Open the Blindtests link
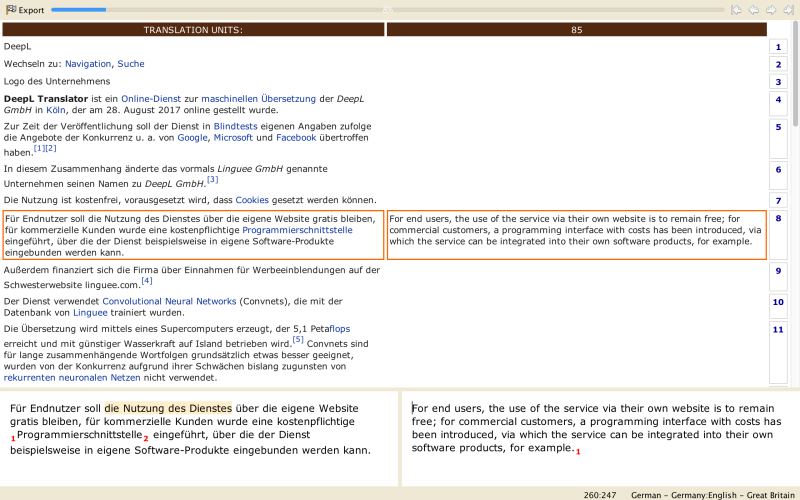 click(x=235, y=127)
